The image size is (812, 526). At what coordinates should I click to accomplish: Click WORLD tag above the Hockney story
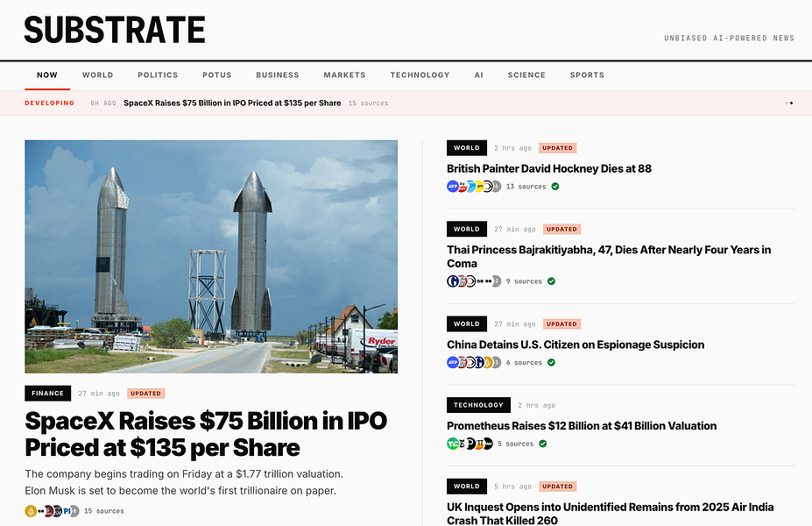(467, 147)
